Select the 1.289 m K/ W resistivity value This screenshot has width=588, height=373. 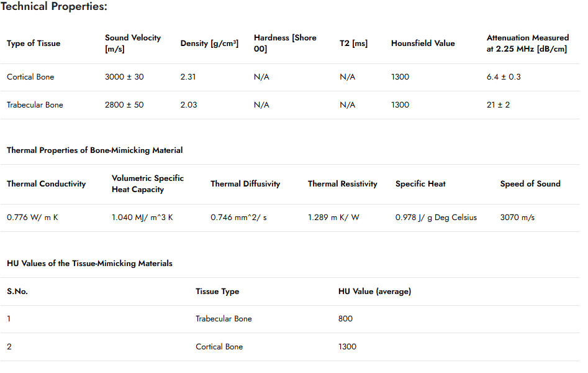pyautogui.click(x=333, y=218)
